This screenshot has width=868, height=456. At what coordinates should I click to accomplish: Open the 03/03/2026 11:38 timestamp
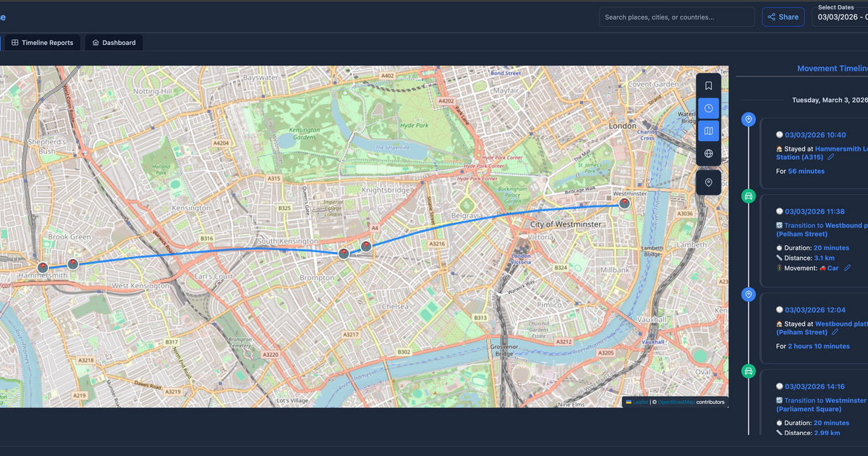point(814,211)
